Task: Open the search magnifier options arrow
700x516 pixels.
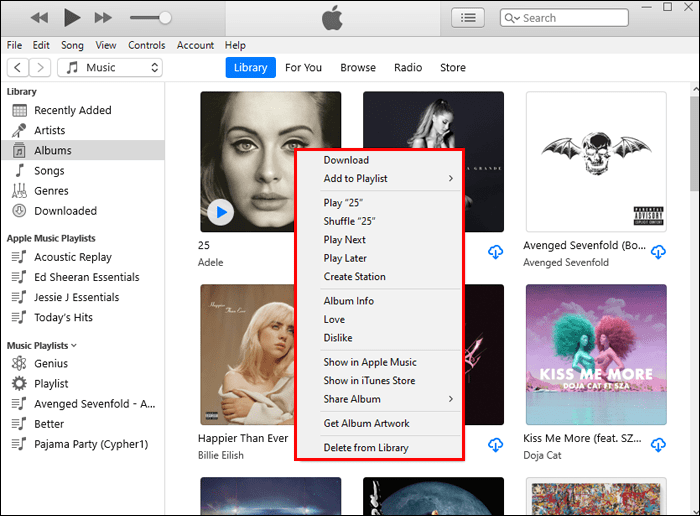Action: (x=512, y=18)
